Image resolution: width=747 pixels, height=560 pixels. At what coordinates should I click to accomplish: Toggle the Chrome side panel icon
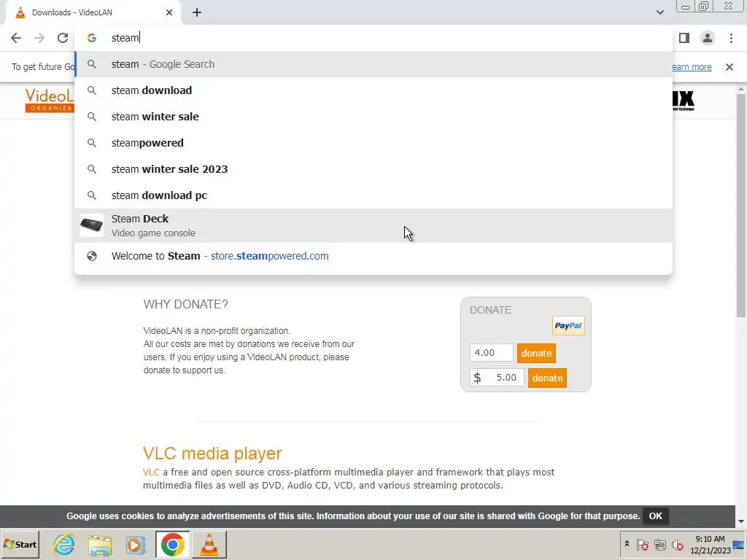pyautogui.click(x=684, y=38)
